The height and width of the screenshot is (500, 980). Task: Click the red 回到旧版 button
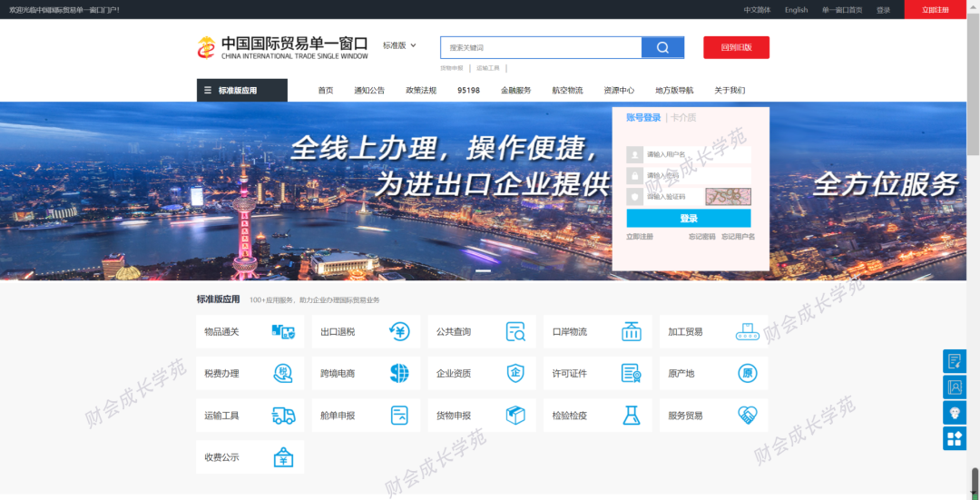(x=736, y=48)
